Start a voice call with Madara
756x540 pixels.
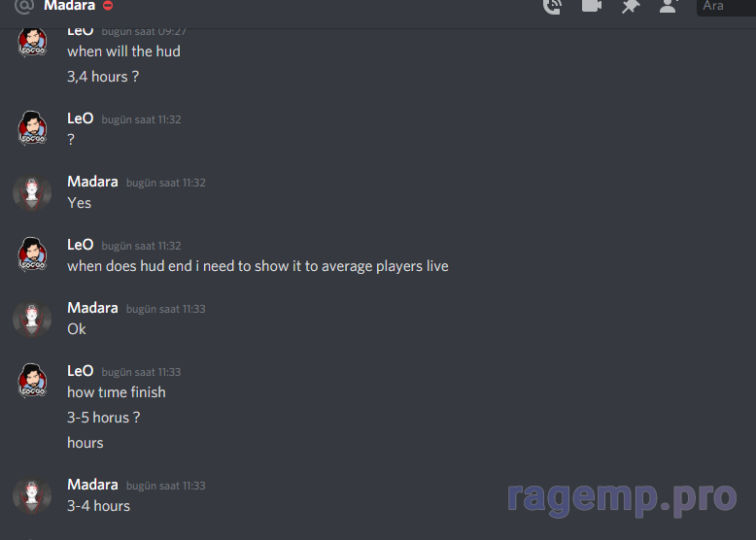click(x=553, y=6)
